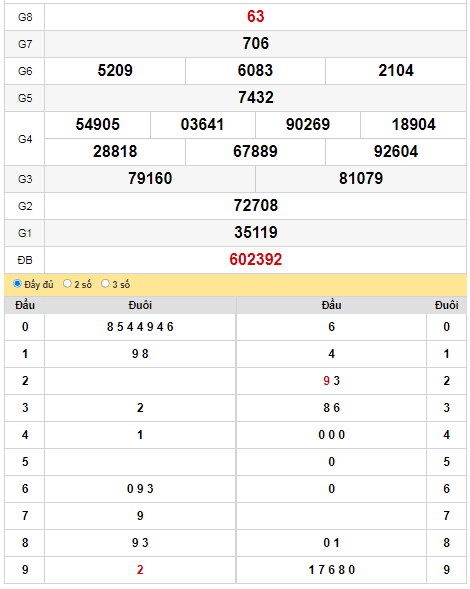The height and width of the screenshot is (589, 470).
Task: Click the head digits "8 6" cell
Action: pos(331,408)
